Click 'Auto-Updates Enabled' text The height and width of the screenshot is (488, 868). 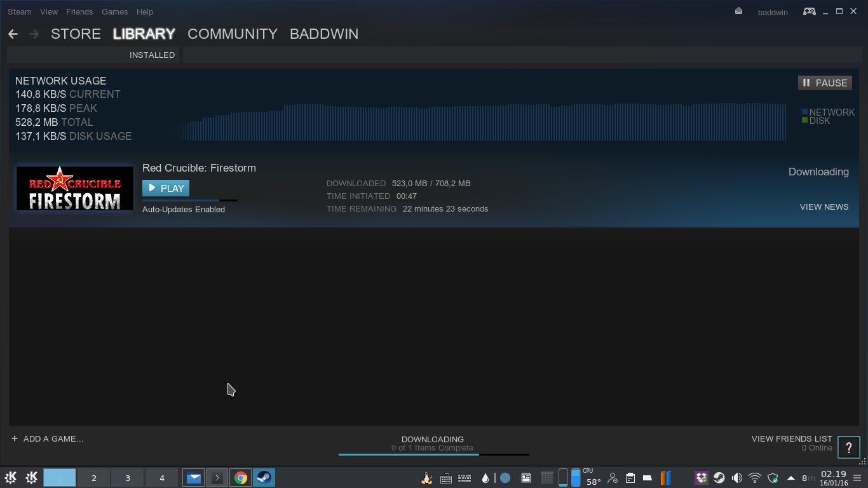184,209
